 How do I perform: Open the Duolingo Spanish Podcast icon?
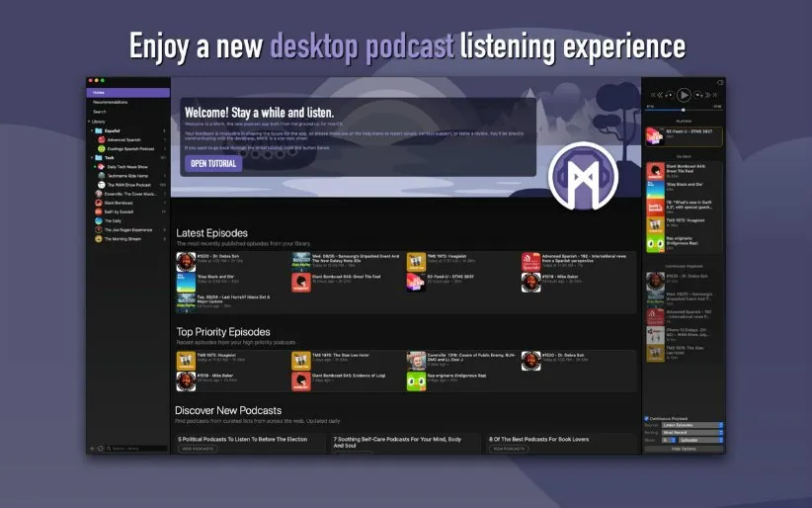point(102,148)
